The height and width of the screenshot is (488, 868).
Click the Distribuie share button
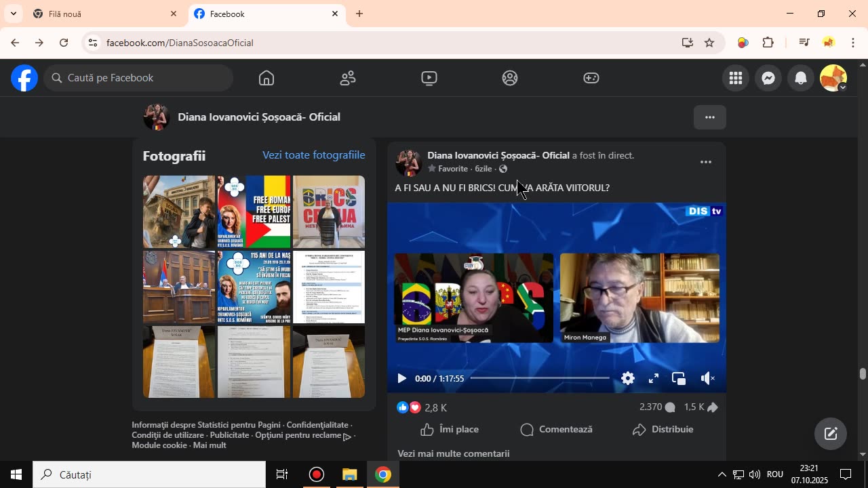point(663,429)
